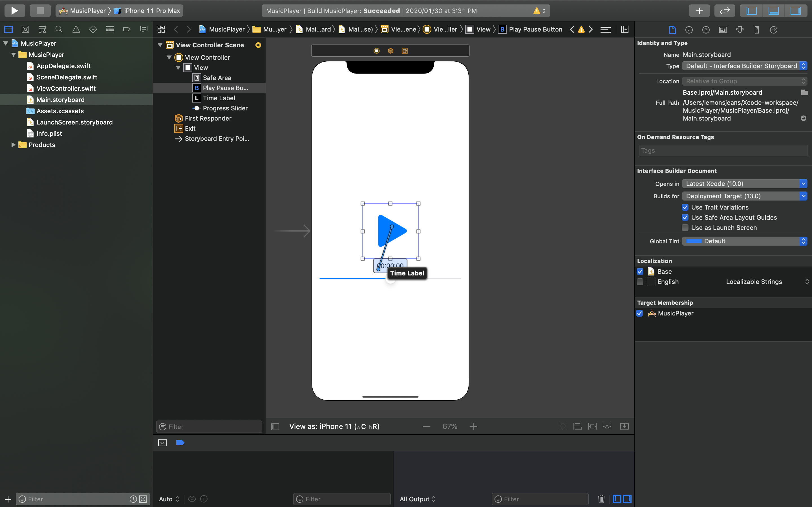The width and height of the screenshot is (812, 507).
Task: Click the All Output selector
Action: click(417, 499)
